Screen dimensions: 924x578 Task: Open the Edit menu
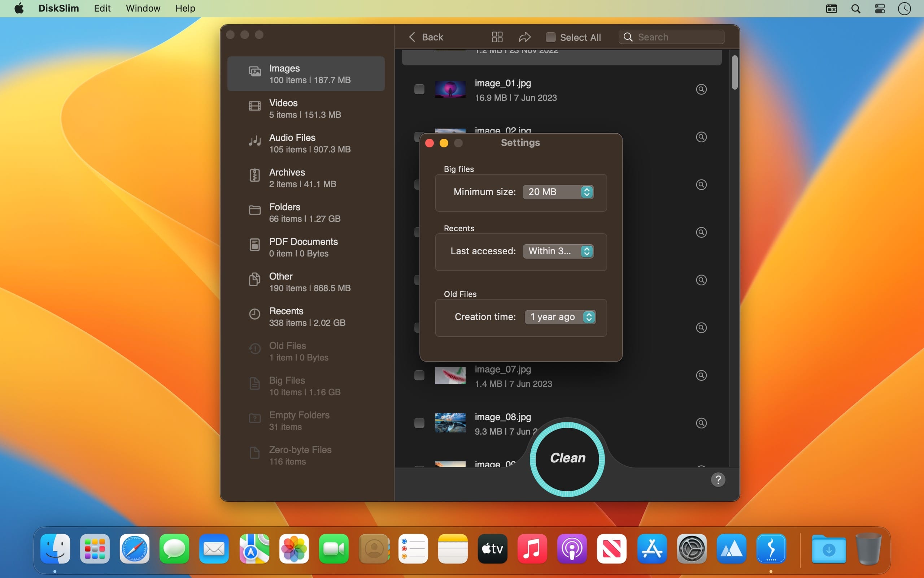(x=103, y=8)
